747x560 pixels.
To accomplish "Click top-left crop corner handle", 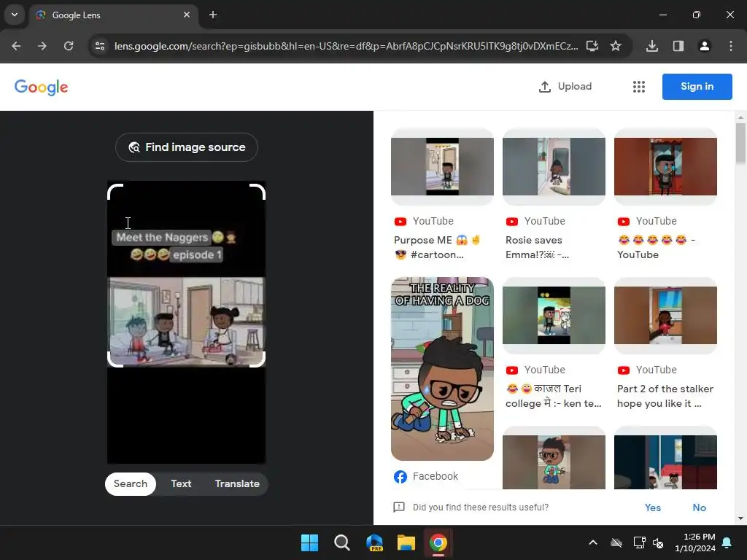I will 115,192.
